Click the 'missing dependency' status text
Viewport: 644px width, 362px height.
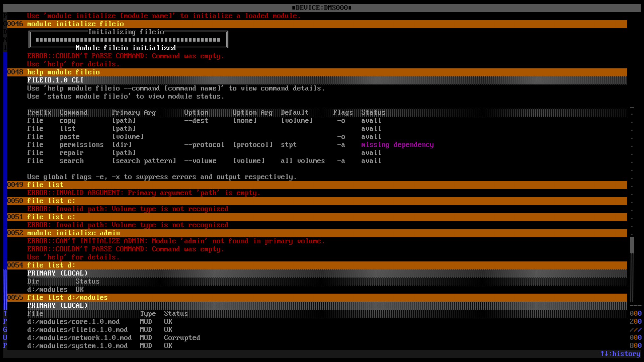pyautogui.click(x=397, y=144)
